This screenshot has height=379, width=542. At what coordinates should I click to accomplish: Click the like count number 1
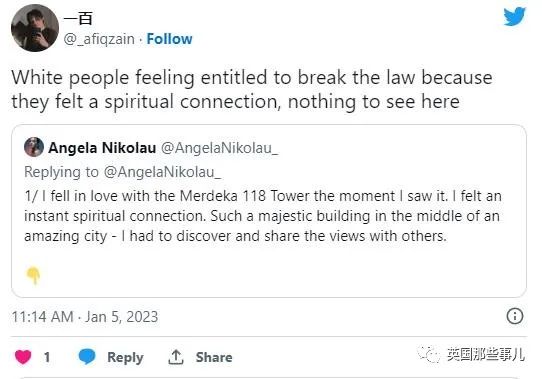pos(47,357)
